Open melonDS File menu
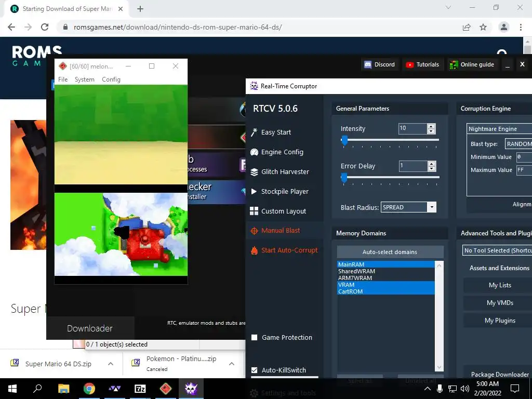 pyautogui.click(x=63, y=79)
